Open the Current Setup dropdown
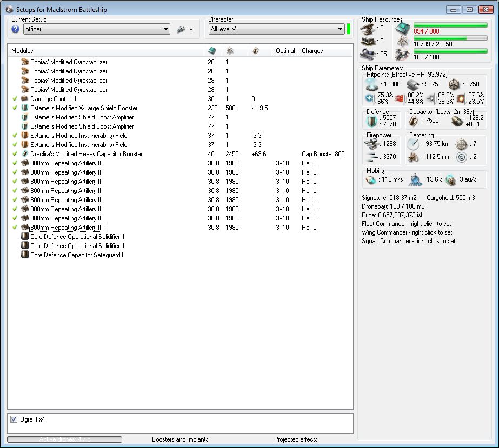499x448 pixels. pos(166,29)
